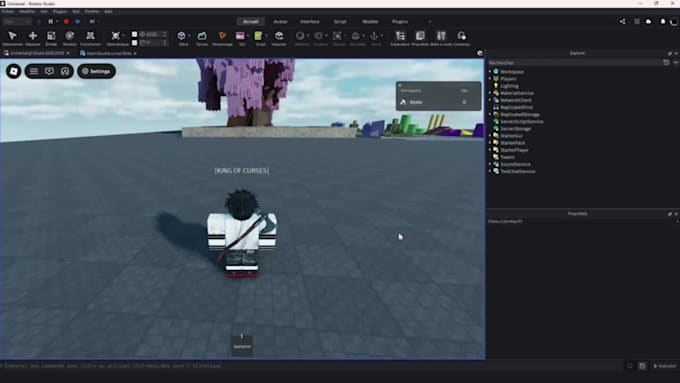The height and width of the screenshot is (383, 680).
Task: Close the first document tab
Action: pyautogui.click(x=68, y=53)
